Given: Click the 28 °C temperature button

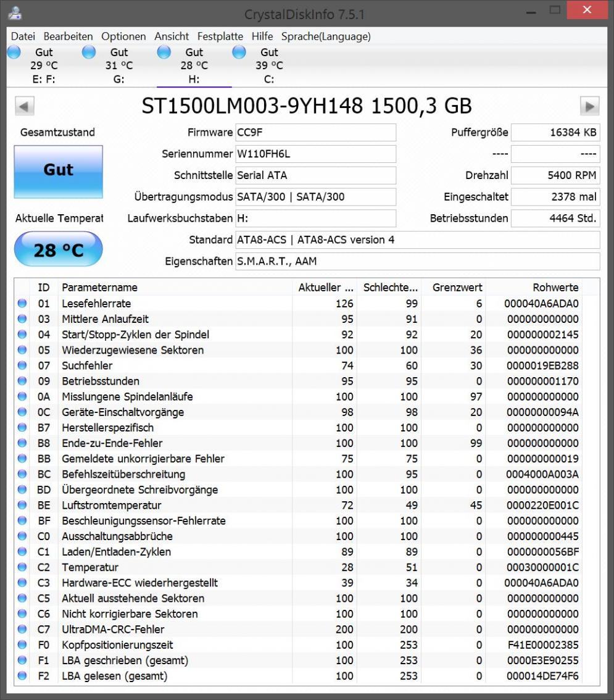Looking at the screenshot, I should (59, 249).
